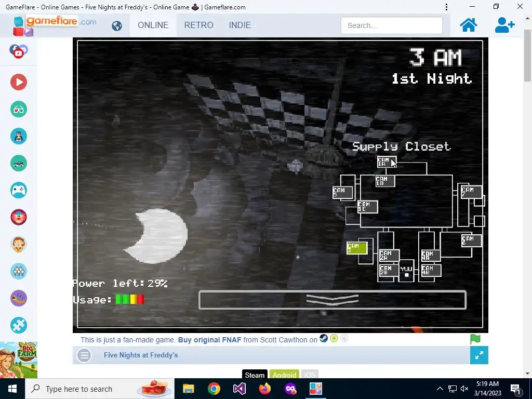Screen dimensions: 532x399
Task: Click the add-user sign up icon
Action: (x=504, y=25)
